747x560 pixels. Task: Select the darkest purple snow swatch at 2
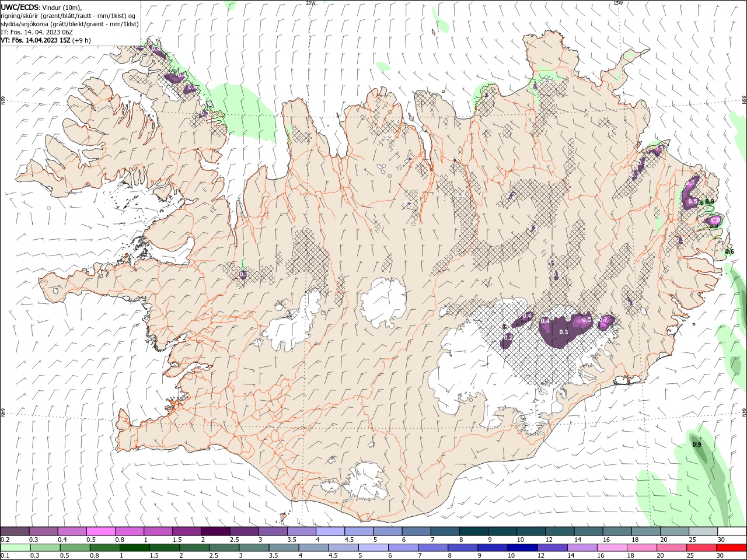click(215, 531)
